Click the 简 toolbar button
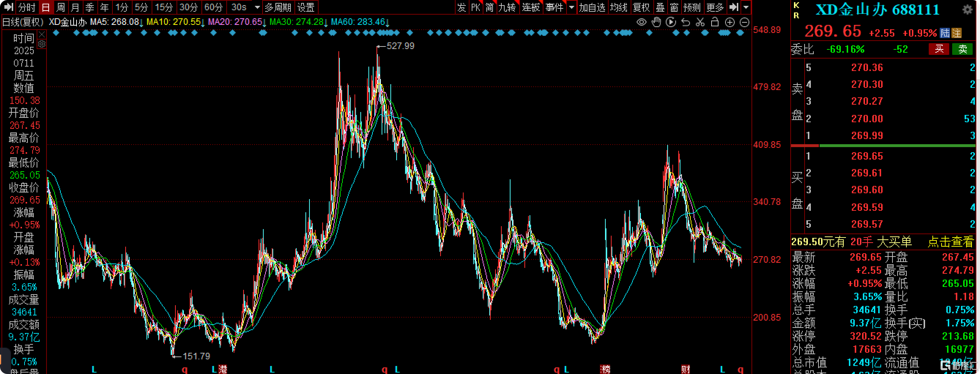The height and width of the screenshot is (374, 980). click(490, 7)
